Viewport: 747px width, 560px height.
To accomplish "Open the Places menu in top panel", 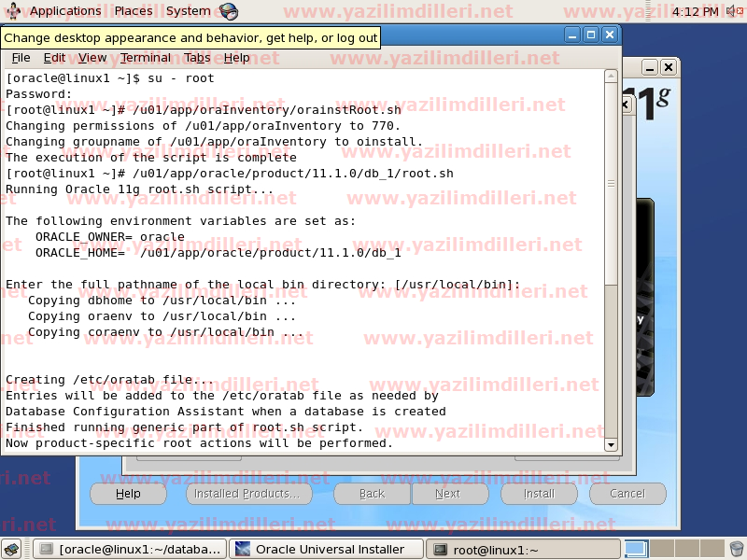I will (x=134, y=11).
